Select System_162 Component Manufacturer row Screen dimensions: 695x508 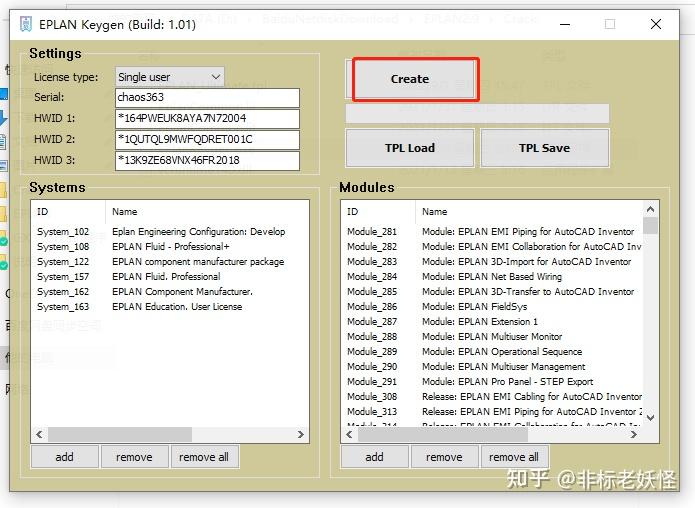pyautogui.click(x=170, y=292)
